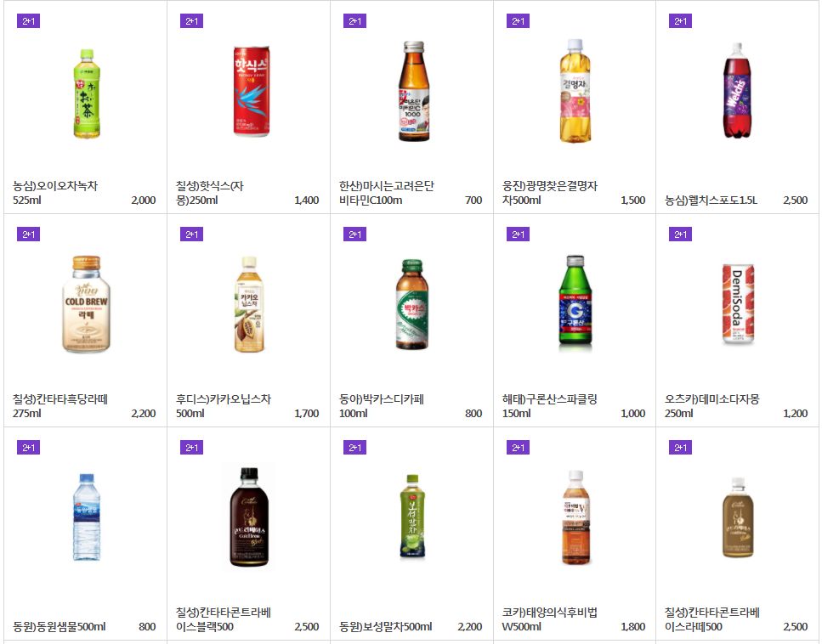The image size is (822, 644).
Task: Click the 1,000 price of 구론산스파클링
Action: click(x=632, y=414)
